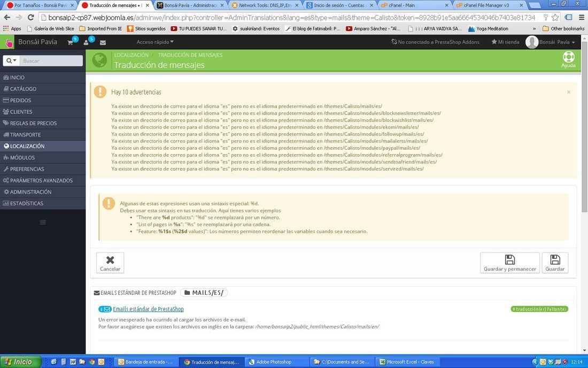Viewport: 588px width, 368px height.
Task: Open the Yoga Meditation bookmark
Action: point(488,28)
